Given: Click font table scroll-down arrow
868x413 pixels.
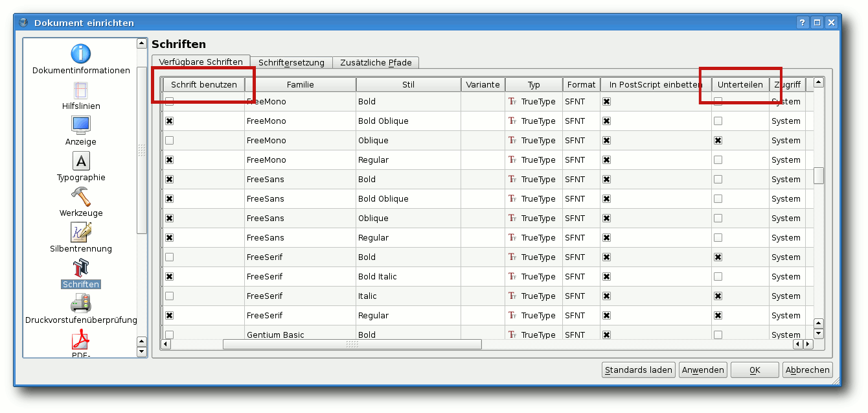Looking at the screenshot, I should tap(819, 333).
